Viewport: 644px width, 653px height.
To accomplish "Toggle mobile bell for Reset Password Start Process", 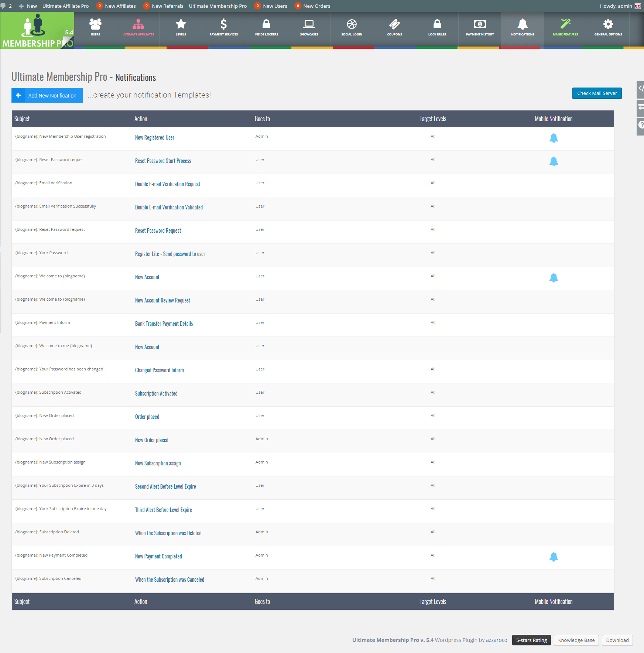I will pyautogui.click(x=554, y=161).
